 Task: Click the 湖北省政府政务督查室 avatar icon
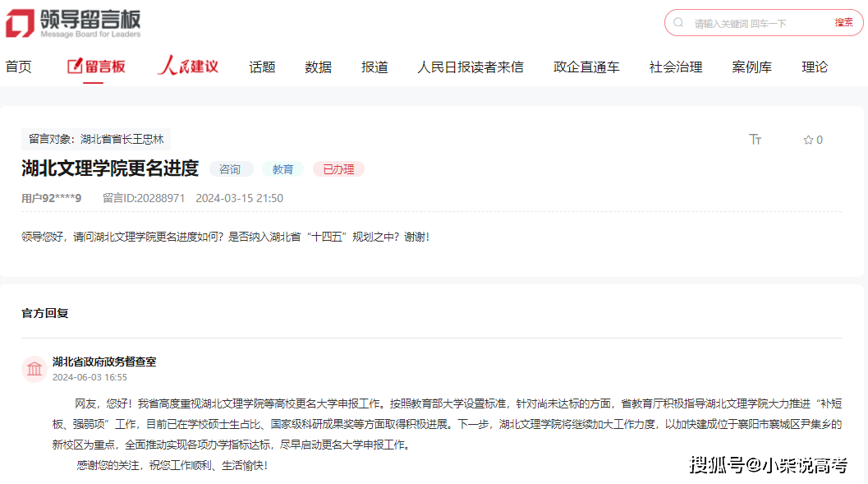pyautogui.click(x=34, y=369)
